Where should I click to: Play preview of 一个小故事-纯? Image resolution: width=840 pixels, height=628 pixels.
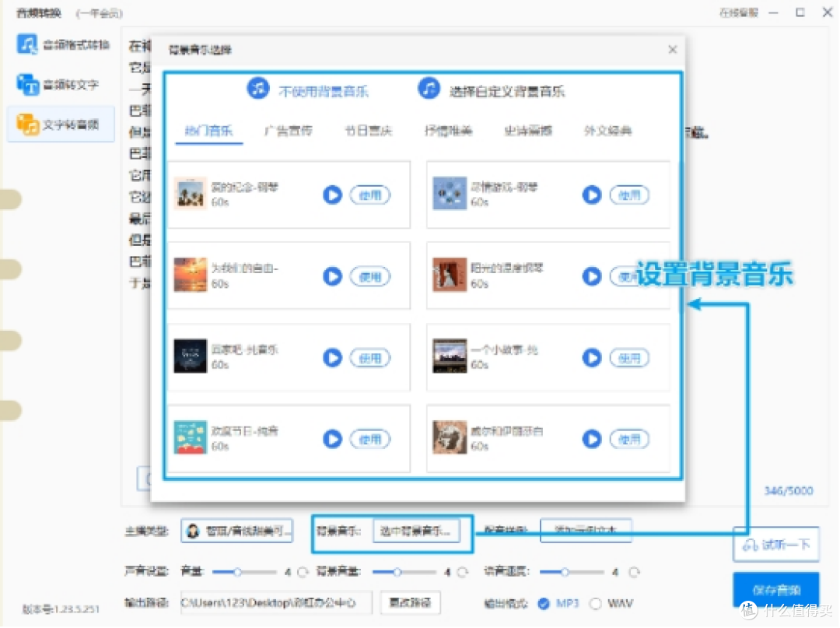[x=591, y=358]
